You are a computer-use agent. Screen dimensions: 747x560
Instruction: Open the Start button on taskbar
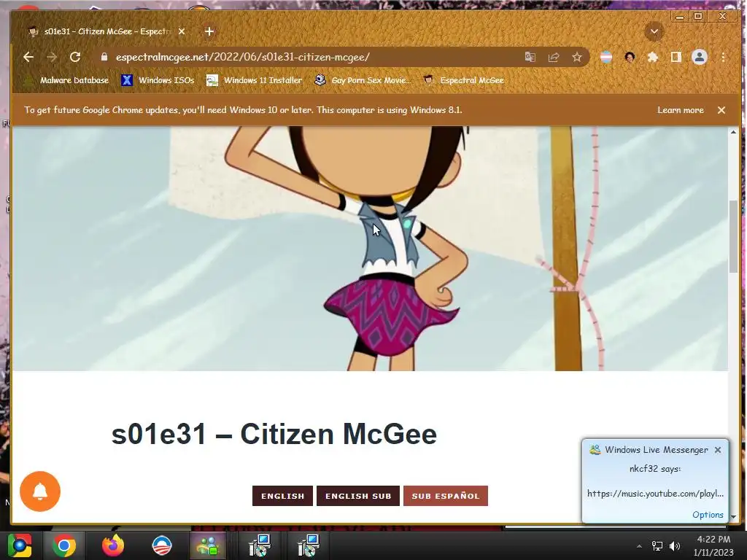(19, 545)
